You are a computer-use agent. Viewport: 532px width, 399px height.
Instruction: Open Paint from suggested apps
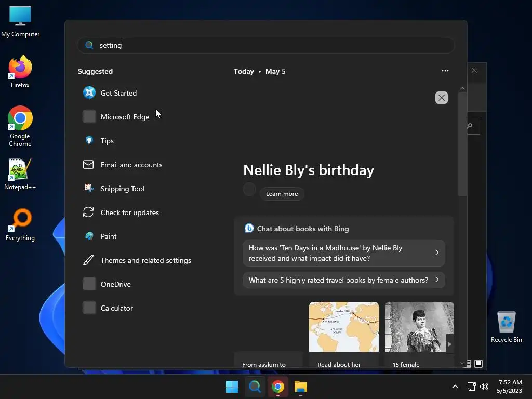[100, 236]
